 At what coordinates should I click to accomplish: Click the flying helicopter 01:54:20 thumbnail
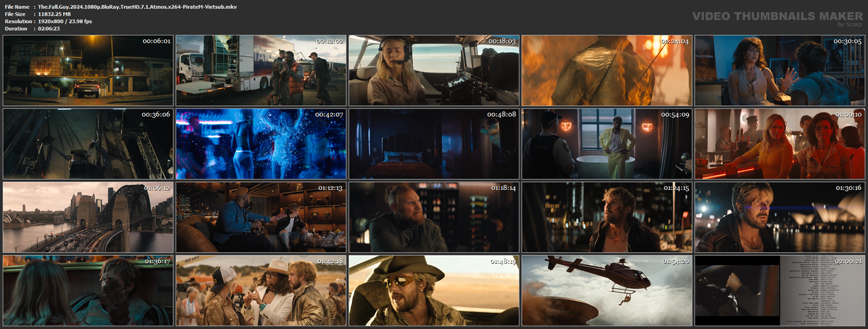pos(607,290)
